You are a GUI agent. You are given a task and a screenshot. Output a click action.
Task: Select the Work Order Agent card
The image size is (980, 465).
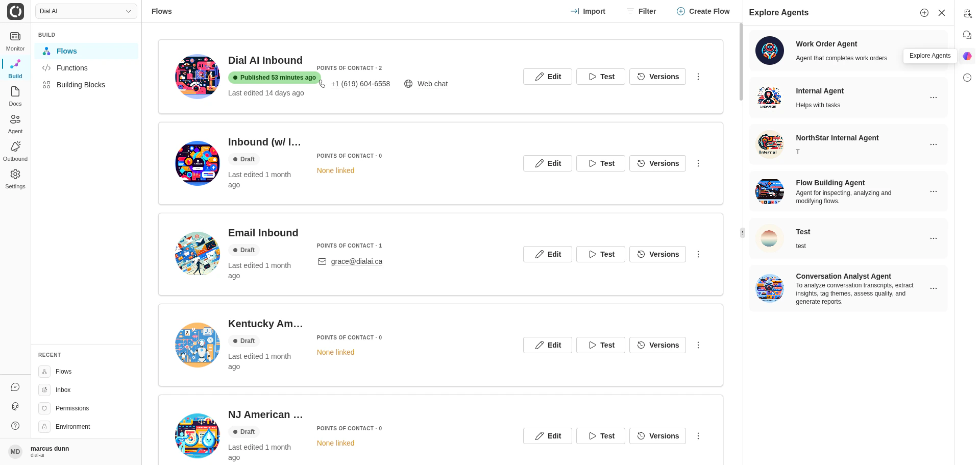click(x=848, y=51)
